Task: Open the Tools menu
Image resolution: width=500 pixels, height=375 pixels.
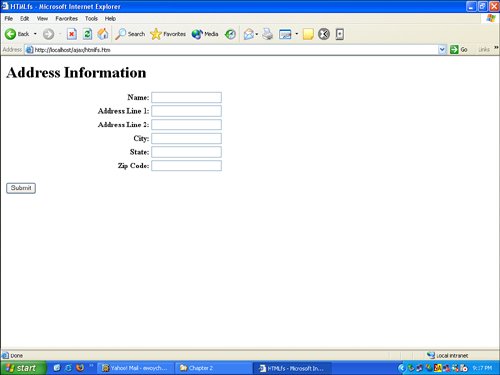Action: (x=91, y=19)
